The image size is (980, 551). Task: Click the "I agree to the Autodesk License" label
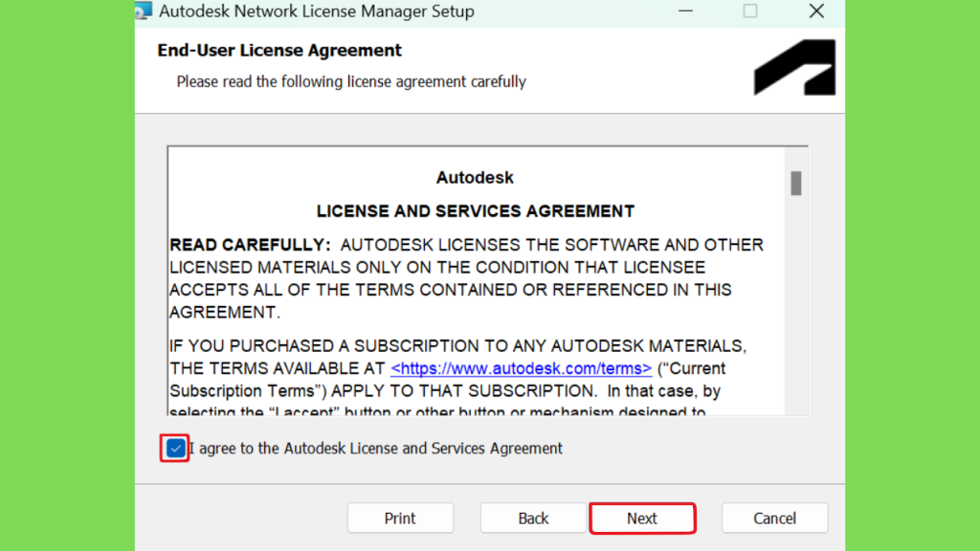(376, 449)
